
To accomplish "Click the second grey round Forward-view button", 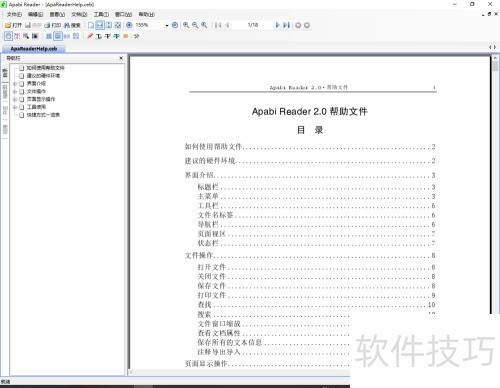I will click(307, 25).
